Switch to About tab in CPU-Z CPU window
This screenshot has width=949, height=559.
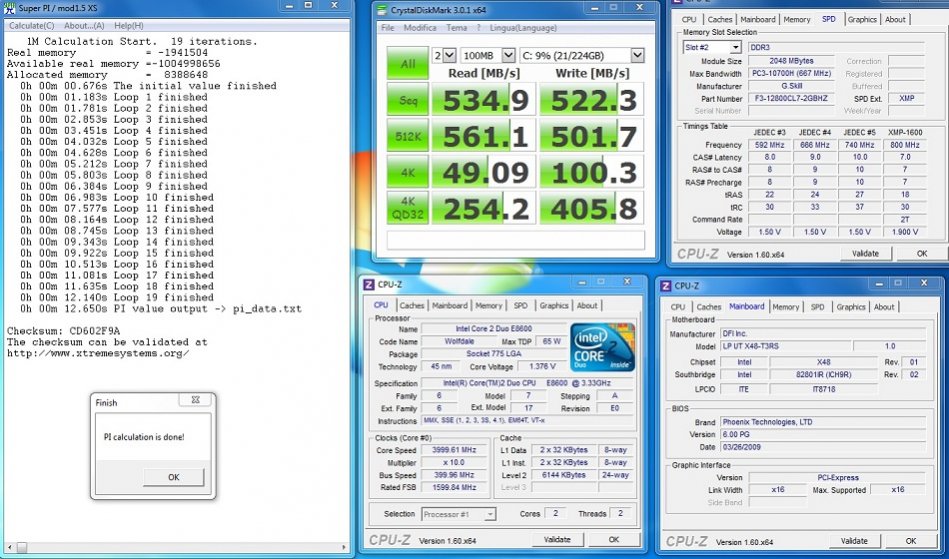[x=587, y=306]
